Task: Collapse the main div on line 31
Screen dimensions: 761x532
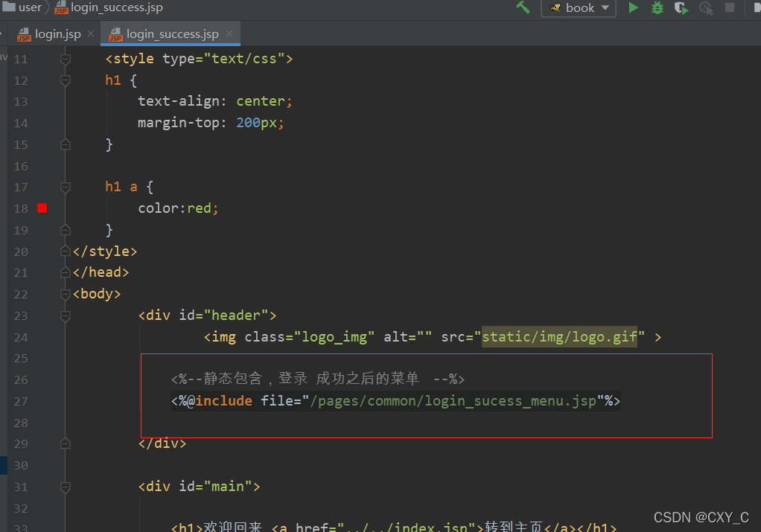Action: 65,487
